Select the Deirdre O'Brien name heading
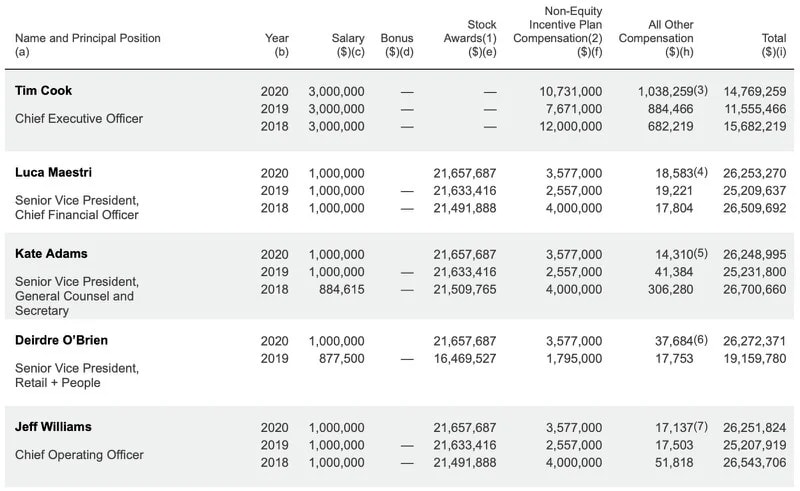Screen dimensions: 800x491 click(x=62, y=340)
